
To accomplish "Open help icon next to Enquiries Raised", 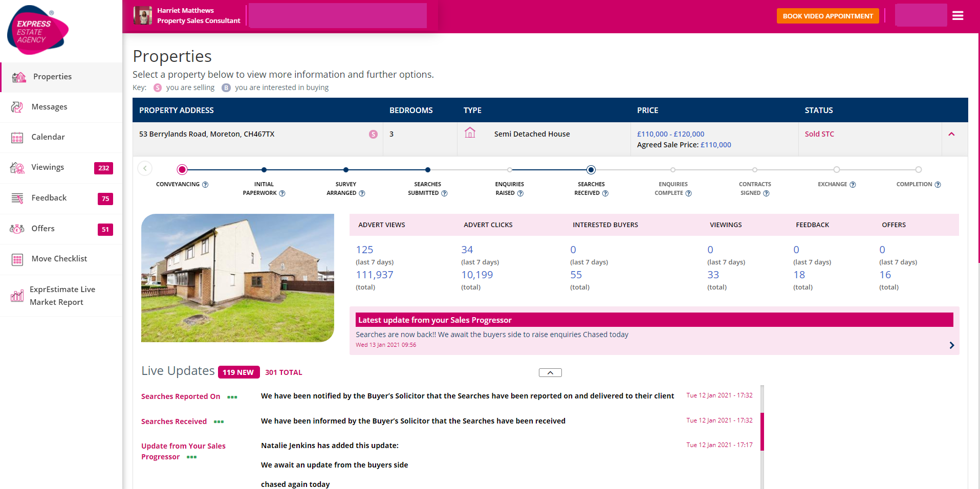I will point(520,193).
